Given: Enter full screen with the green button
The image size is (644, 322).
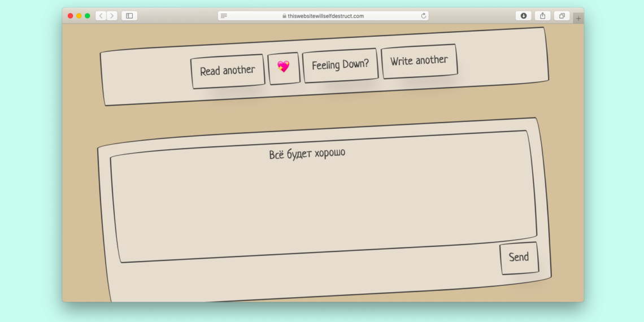Looking at the screenshot, I should point(88,16).
